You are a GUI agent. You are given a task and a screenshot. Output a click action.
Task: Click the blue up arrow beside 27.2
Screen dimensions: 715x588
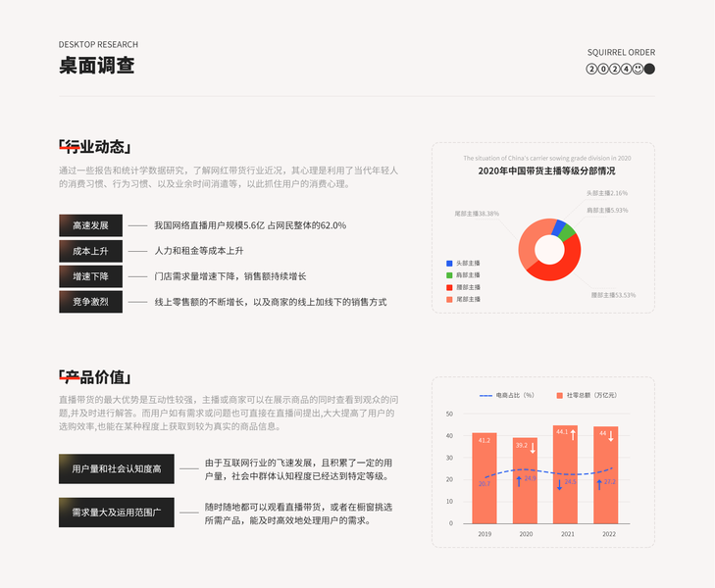pyautogui.click(x=599, y=484)
